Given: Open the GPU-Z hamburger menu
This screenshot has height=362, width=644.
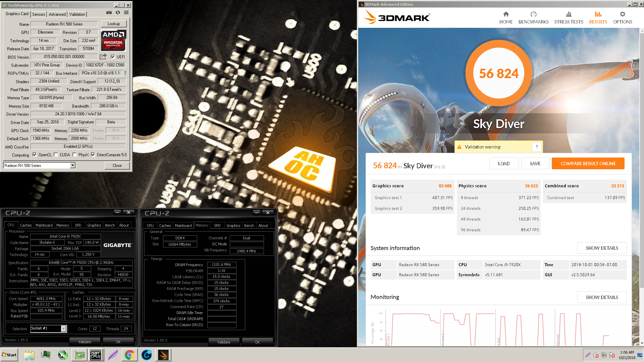Looking at the screenshot, I should [x=126, y=13].
